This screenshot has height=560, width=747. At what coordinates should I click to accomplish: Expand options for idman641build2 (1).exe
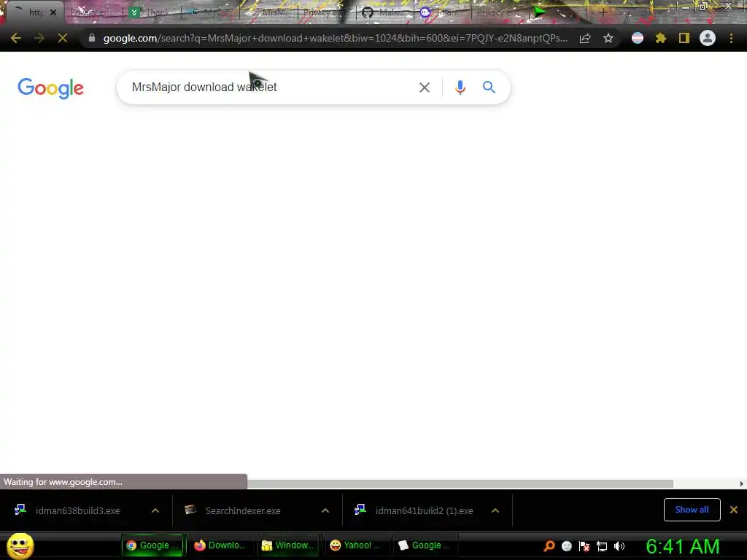495,510
